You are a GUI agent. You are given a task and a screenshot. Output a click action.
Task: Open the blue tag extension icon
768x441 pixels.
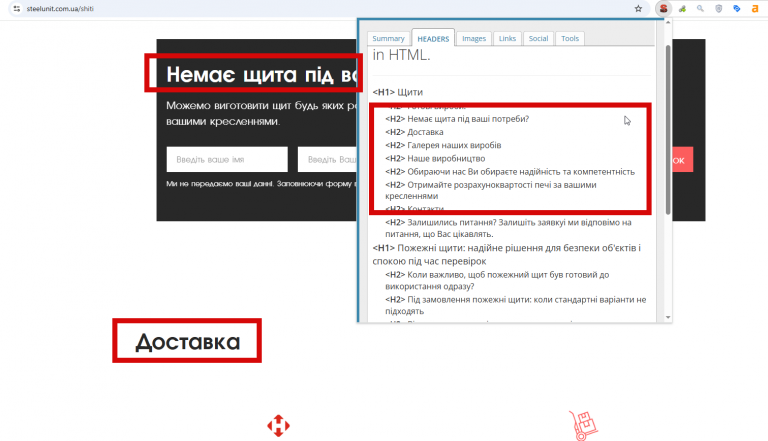pos(737,8)
